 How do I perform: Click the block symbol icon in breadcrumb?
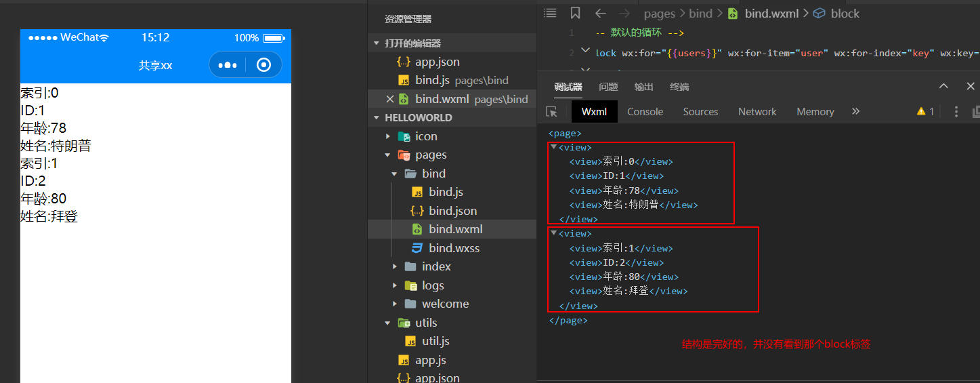(819, 13)
